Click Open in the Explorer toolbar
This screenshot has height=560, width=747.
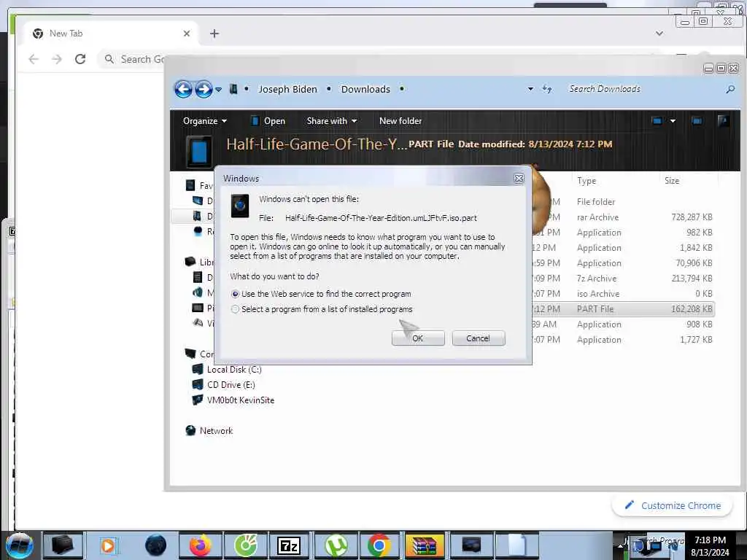coord(268,121)
